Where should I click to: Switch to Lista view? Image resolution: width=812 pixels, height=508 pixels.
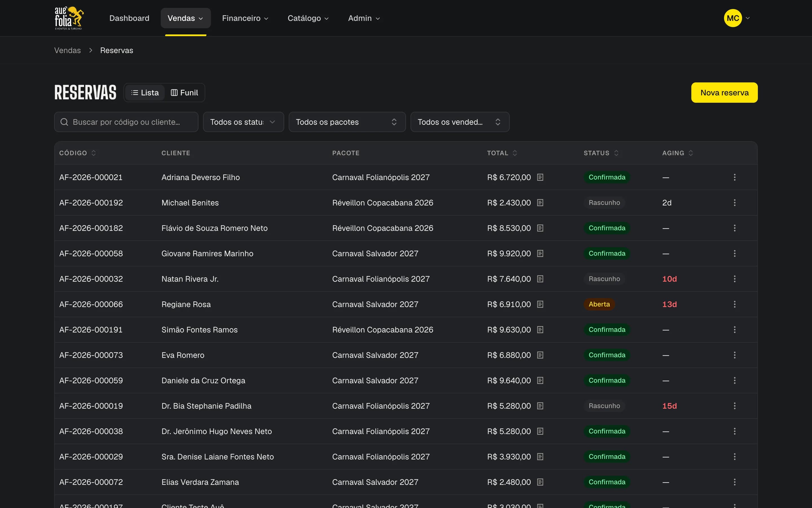click(x=145, y=93)
